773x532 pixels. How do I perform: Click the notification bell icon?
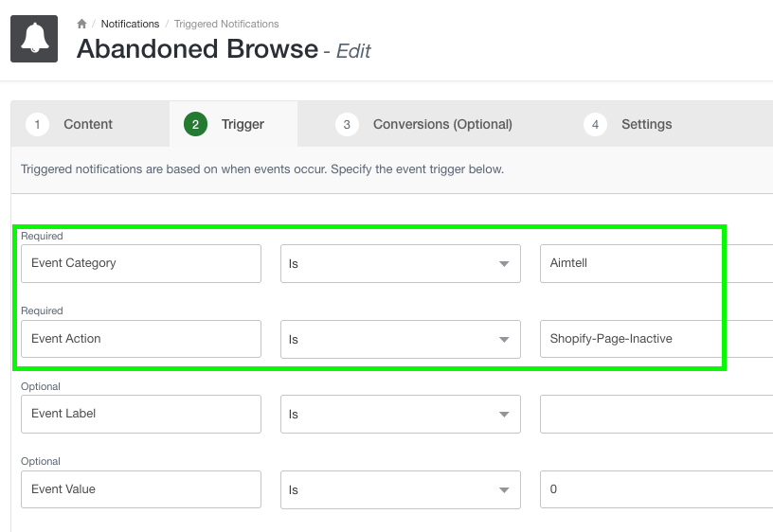point(34,39)
